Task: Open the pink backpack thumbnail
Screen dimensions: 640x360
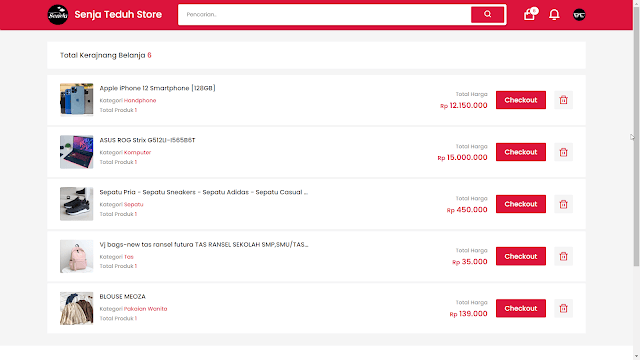Action: pos(76,256)
